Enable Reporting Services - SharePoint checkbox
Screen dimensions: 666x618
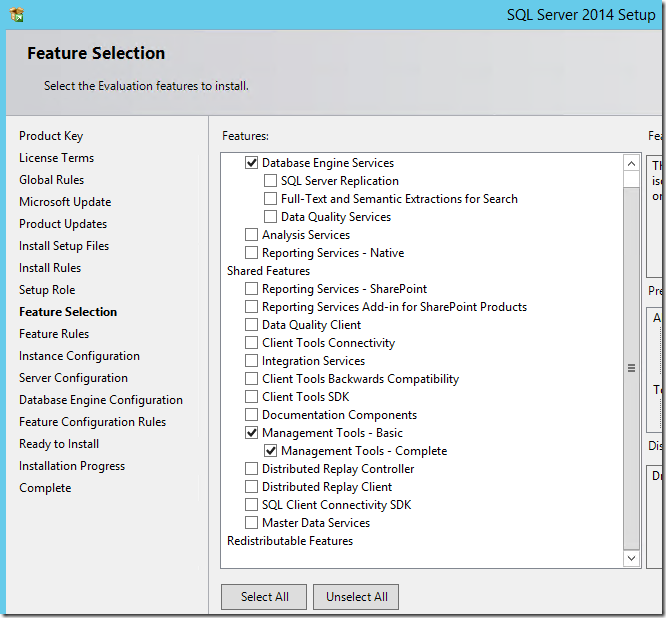pos(251,289)
